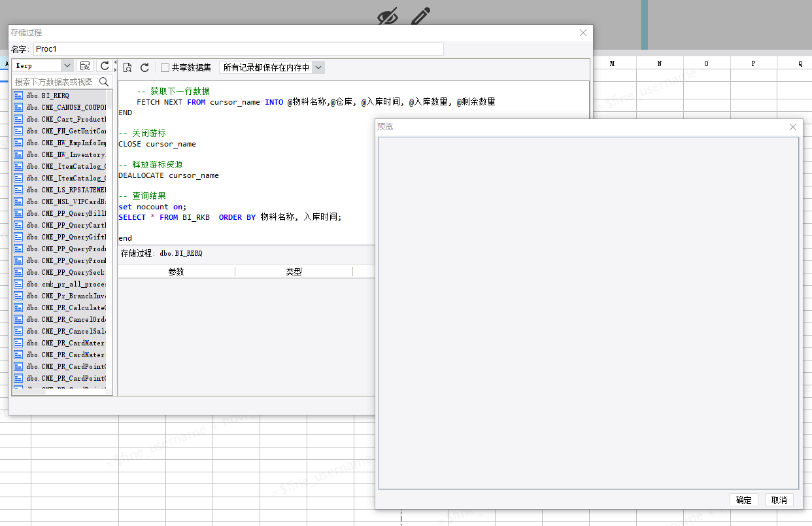
Task: Toggle the 共享数据集 checkbox
Action: pos(165,67)
